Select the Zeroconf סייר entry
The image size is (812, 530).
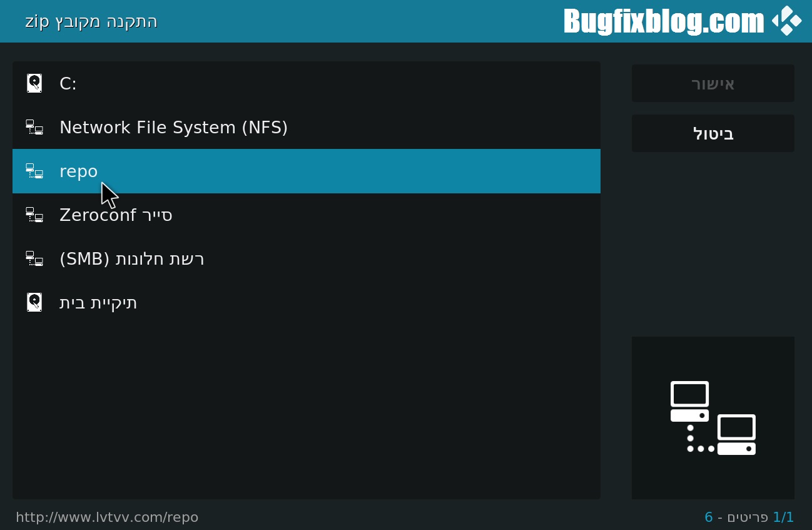(116, 215)
